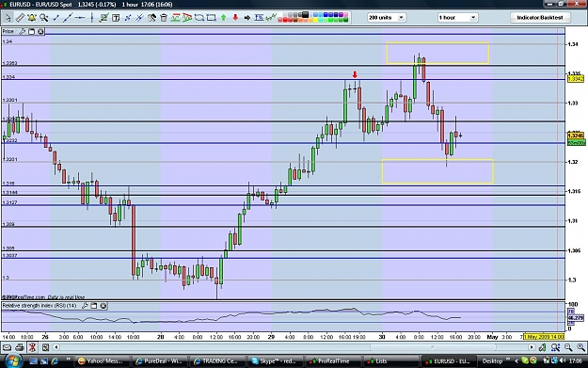Click the red X icon in the bottom bar

[x=32, y=347]
